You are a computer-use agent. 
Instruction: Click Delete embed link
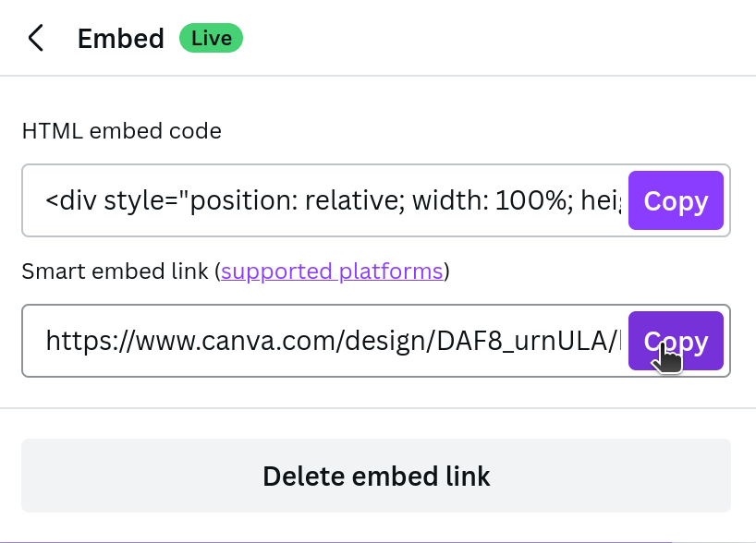[376, 476]
